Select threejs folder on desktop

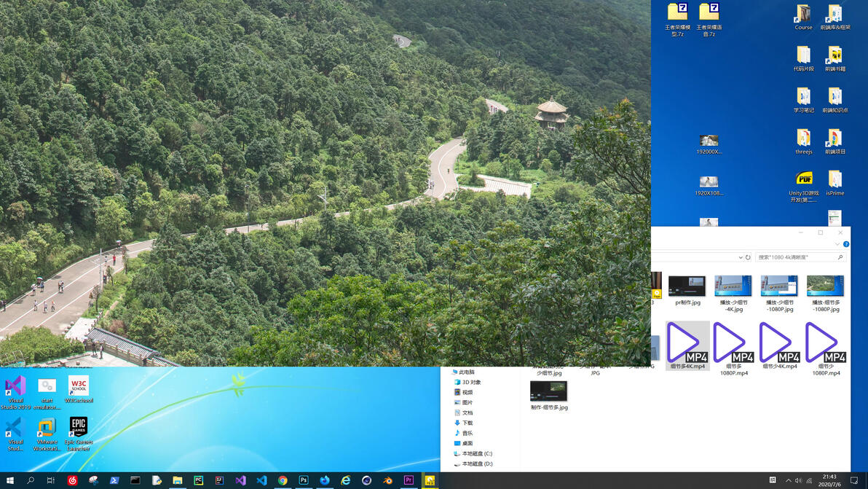tap(803, 142)
